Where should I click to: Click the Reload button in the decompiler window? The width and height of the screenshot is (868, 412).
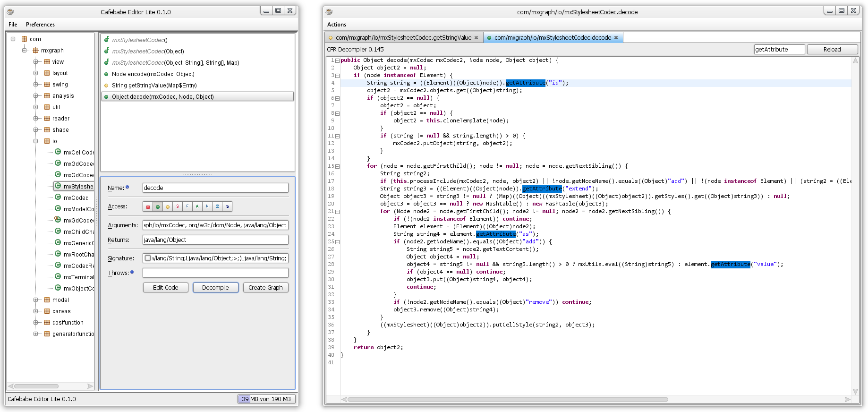[832, 49]
